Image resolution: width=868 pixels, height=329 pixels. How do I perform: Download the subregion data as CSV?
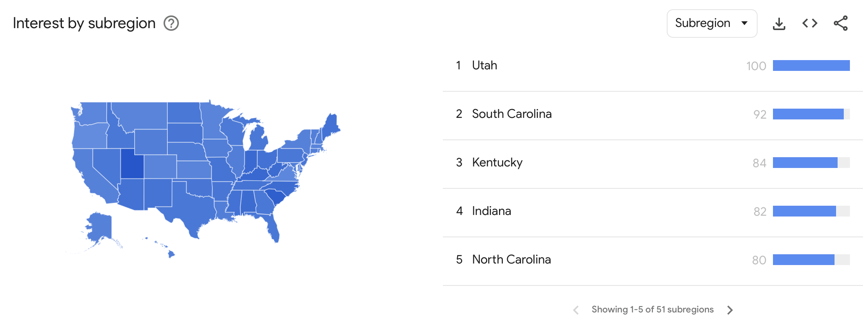(779, 23)
